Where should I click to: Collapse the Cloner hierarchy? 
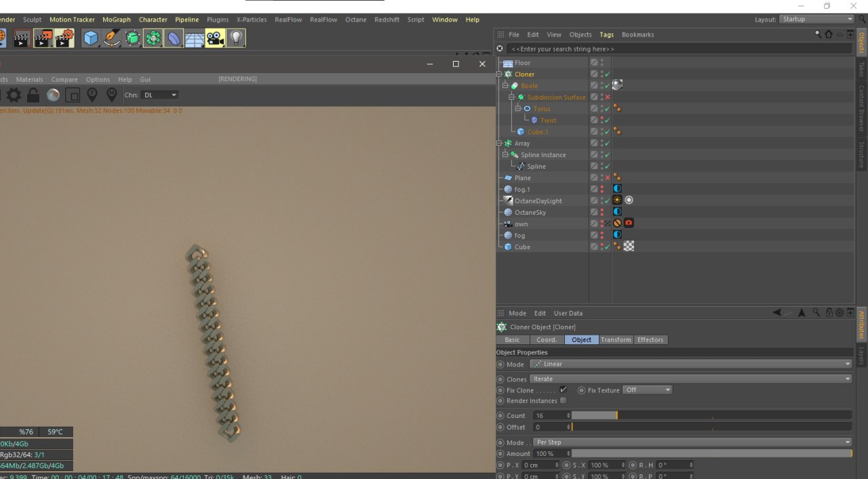500,75
